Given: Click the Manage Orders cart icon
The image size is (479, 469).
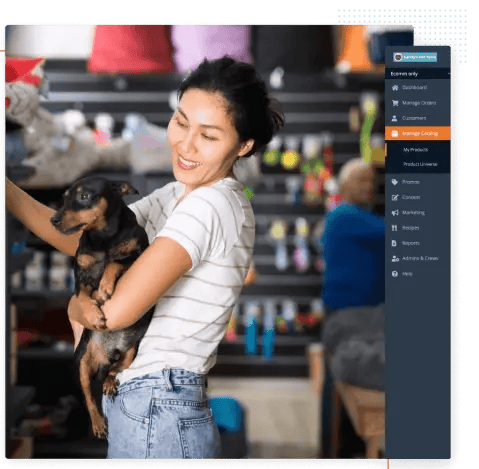Looking at the screenshot, I should pos(395,103).
